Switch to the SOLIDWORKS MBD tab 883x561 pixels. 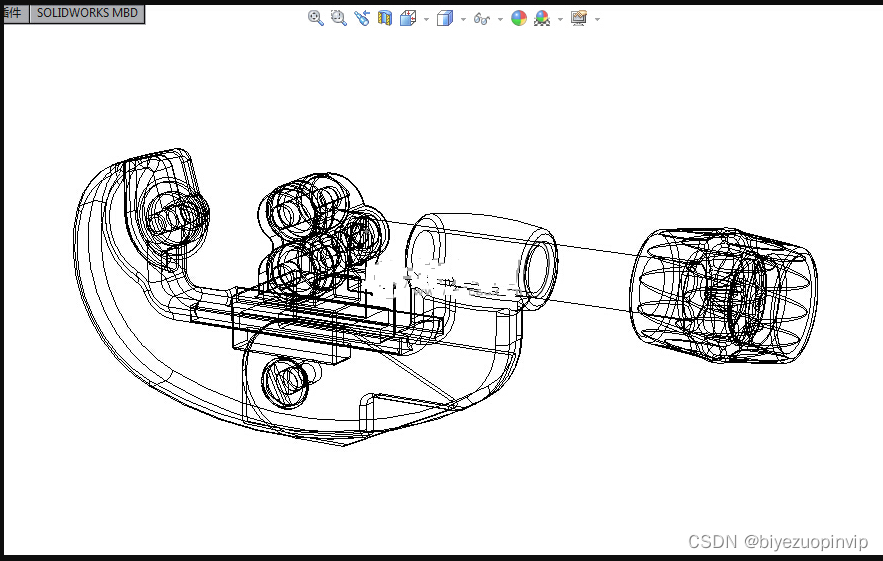click(x=87, y=14)
